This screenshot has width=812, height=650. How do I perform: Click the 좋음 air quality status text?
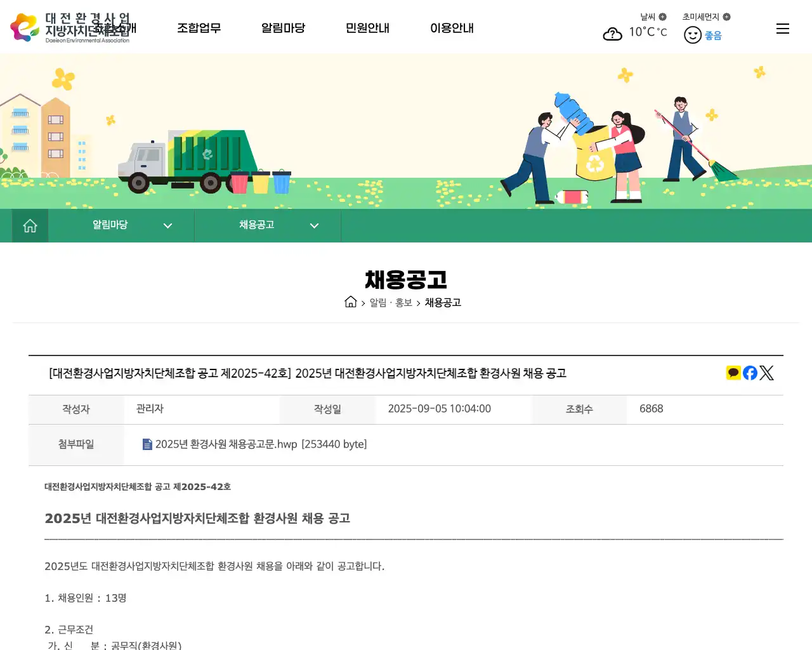point(713,36)
